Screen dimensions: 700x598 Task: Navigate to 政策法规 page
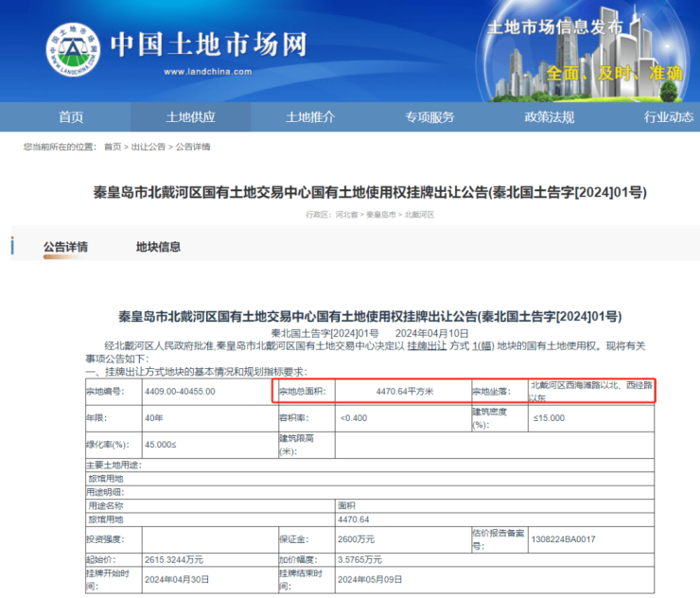click(x=550, y=117)
